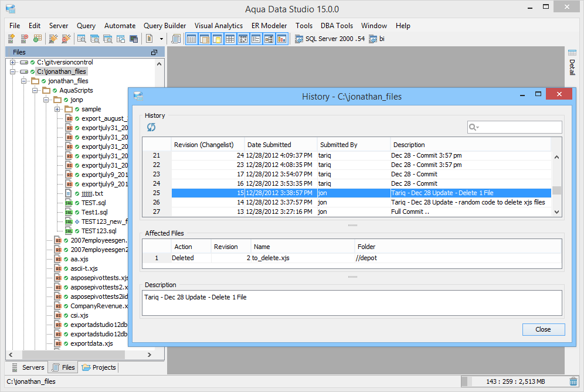The height and width of the screenshot is (392, 584).
Task: Toggle the diagram tree layout button
Action: pyautogui.click(x=269, y=39)
